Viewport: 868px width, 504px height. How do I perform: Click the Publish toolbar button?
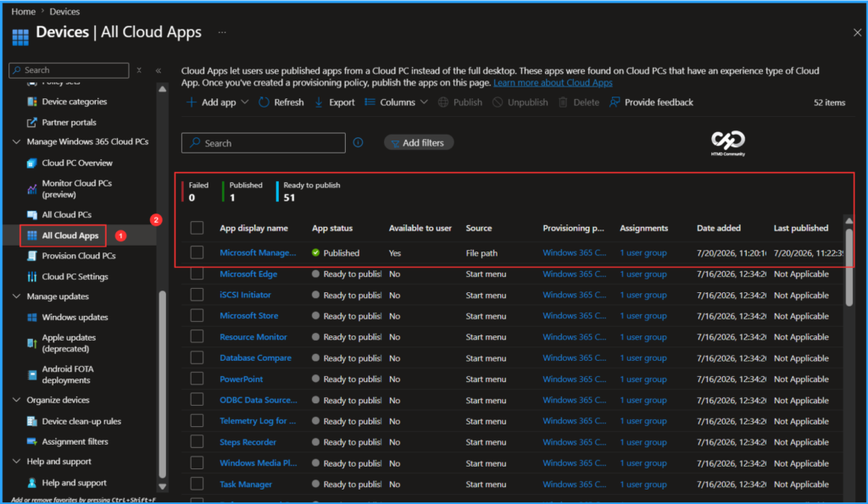coord(460,102)
